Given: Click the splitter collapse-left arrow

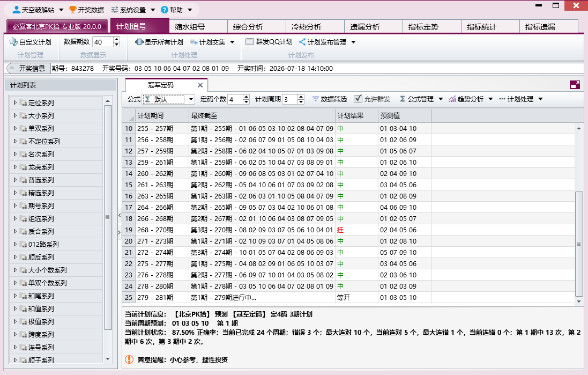Looking at the screenshot, I should tap(120, 215).
